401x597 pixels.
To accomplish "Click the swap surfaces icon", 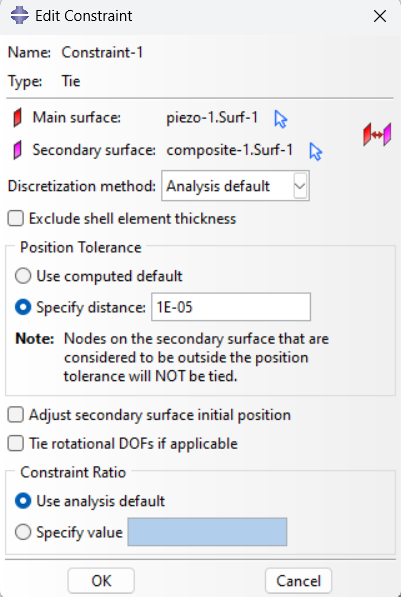I will click(377, 134).
